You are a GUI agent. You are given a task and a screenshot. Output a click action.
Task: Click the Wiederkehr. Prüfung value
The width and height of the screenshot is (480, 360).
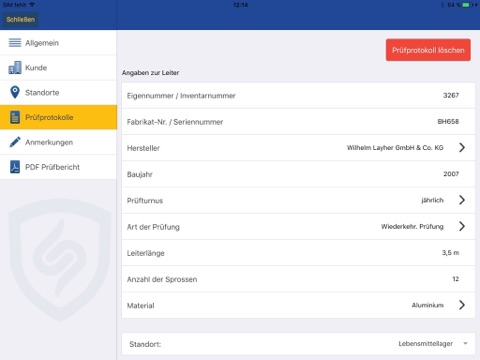tap(412, 227)
